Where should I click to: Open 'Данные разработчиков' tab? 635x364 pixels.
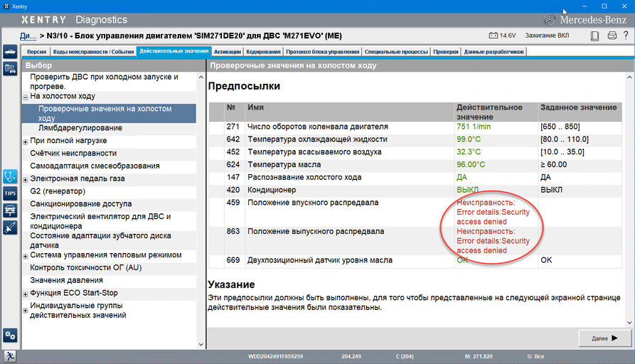coord(493,51)
